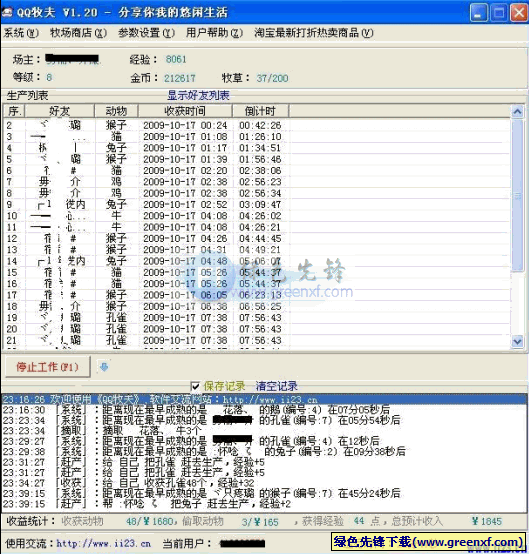Open the 系统 menu
The image size is (529, 554).
pyautogui.click(x=21, y=33)
